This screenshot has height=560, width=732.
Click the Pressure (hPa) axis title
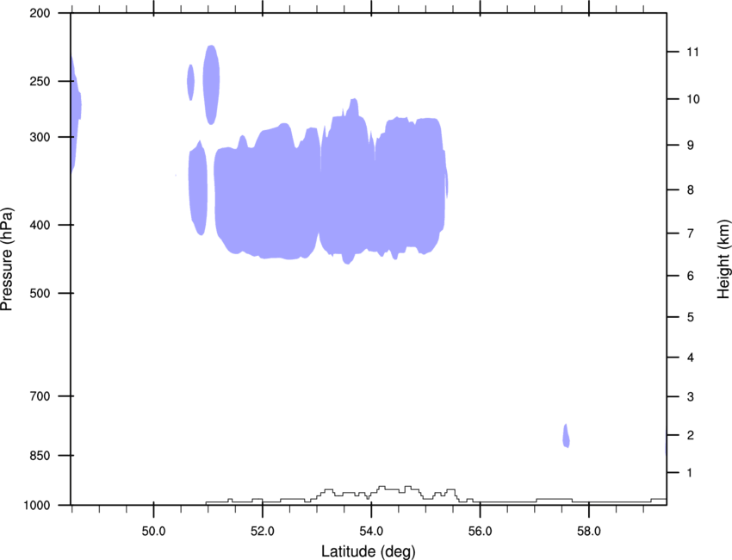7,259
